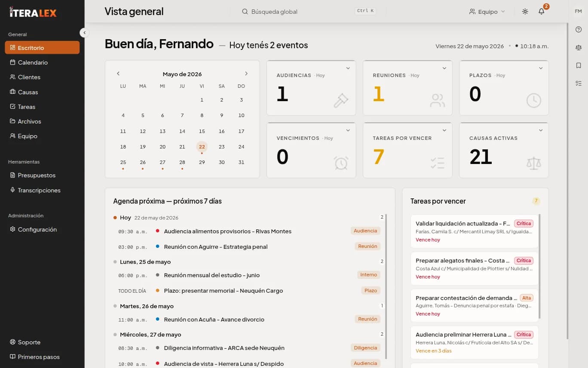Click the clock icon in Plazos card
Viewport: 588px width, 368px height.
tap(533, 101)
